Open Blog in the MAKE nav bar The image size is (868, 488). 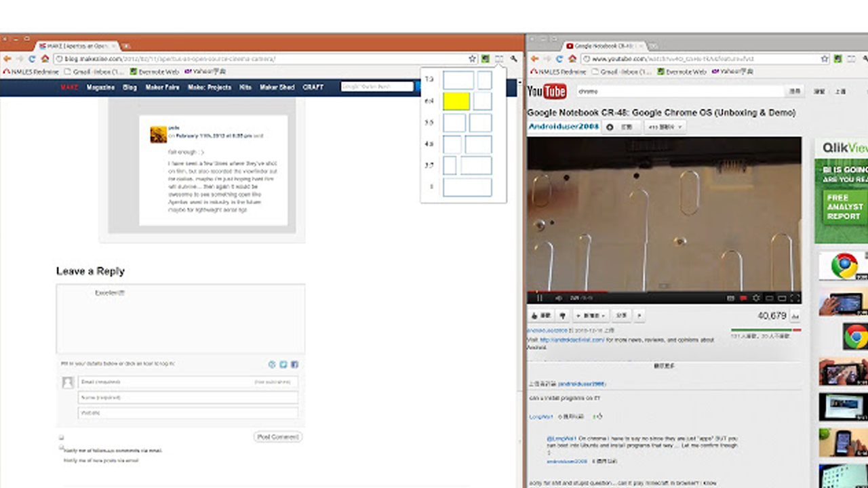pos(130,87)
